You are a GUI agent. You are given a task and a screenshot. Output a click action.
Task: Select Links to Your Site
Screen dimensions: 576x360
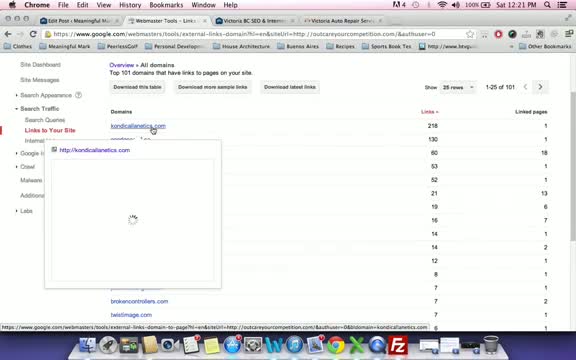(x=50, y=130)
